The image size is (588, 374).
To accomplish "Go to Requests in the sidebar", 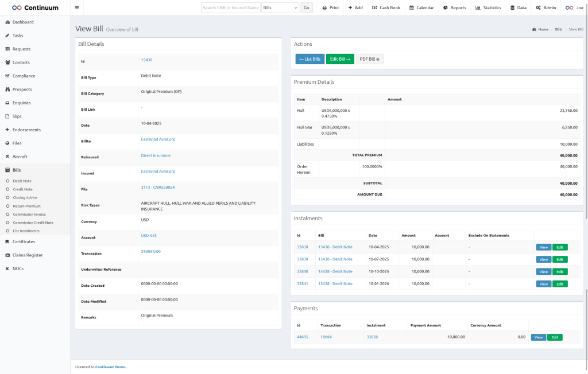I will tap(21, 49).
